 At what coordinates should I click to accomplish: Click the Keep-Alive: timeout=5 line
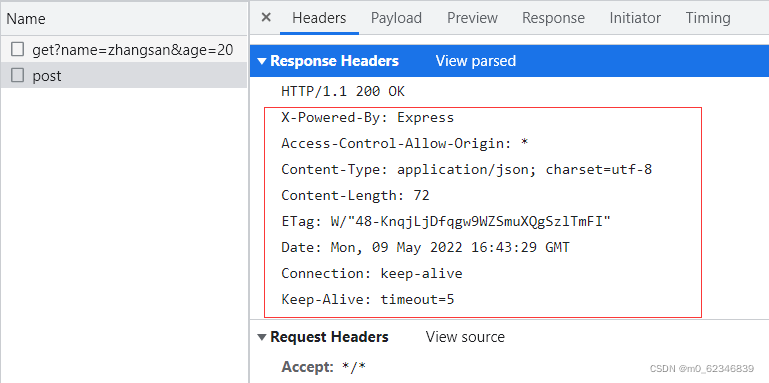[x=367, y=300]
